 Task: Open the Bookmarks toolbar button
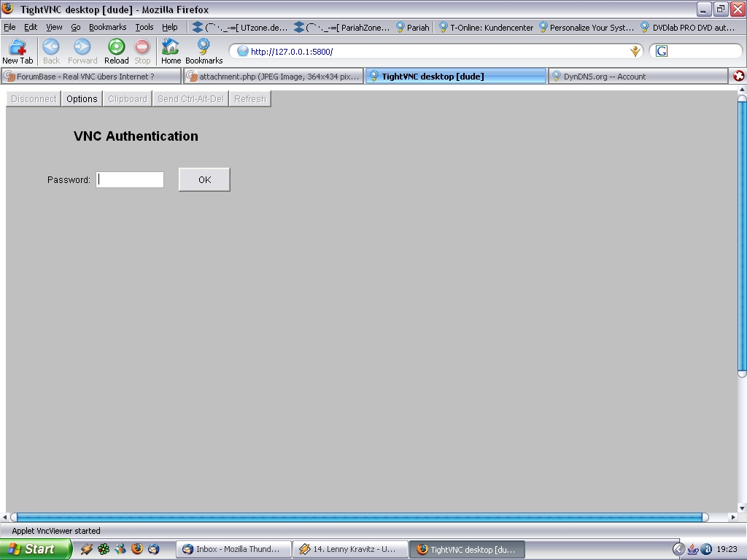pos(204,51)
